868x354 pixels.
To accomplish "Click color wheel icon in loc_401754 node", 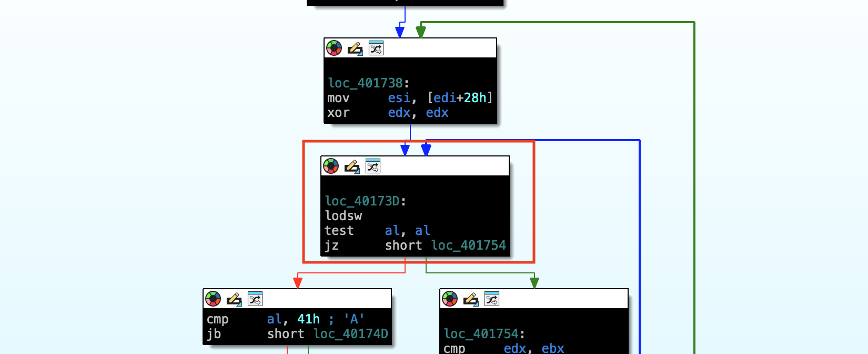I will [x=450, y=299].
